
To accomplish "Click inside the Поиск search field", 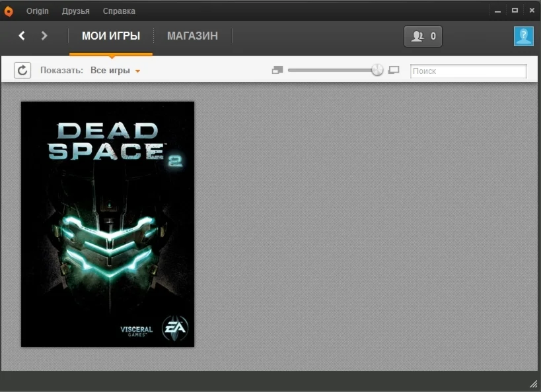I will point(468,70).
